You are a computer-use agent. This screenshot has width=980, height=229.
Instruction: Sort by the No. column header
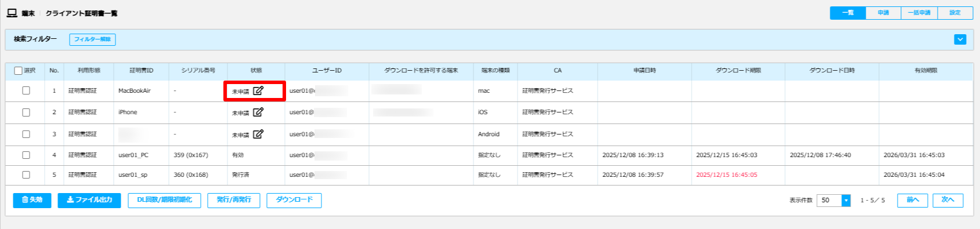(54, 71)
